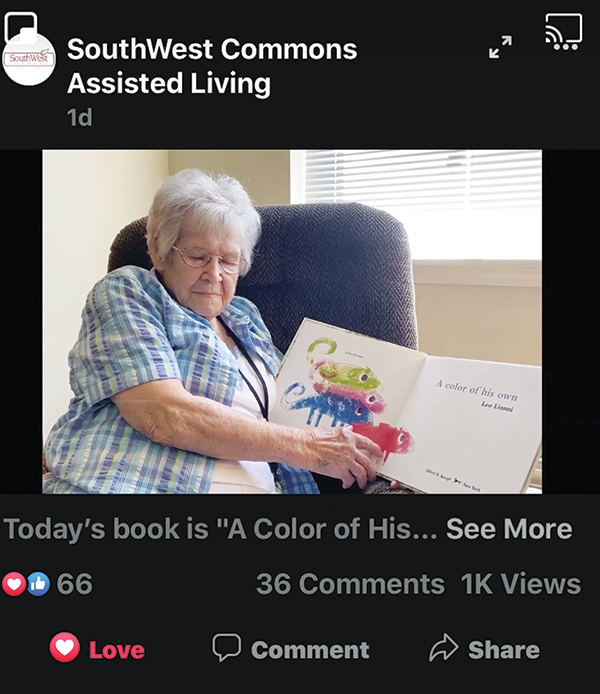Expand the caption with See More
This screenshot has height=694, width=600.
(509, 528)
